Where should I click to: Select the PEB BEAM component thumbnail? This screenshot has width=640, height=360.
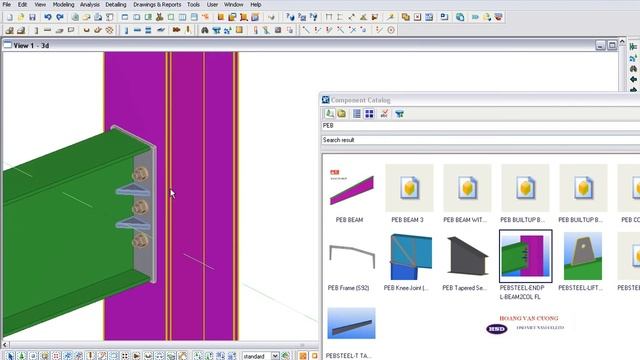pos(351,188)
